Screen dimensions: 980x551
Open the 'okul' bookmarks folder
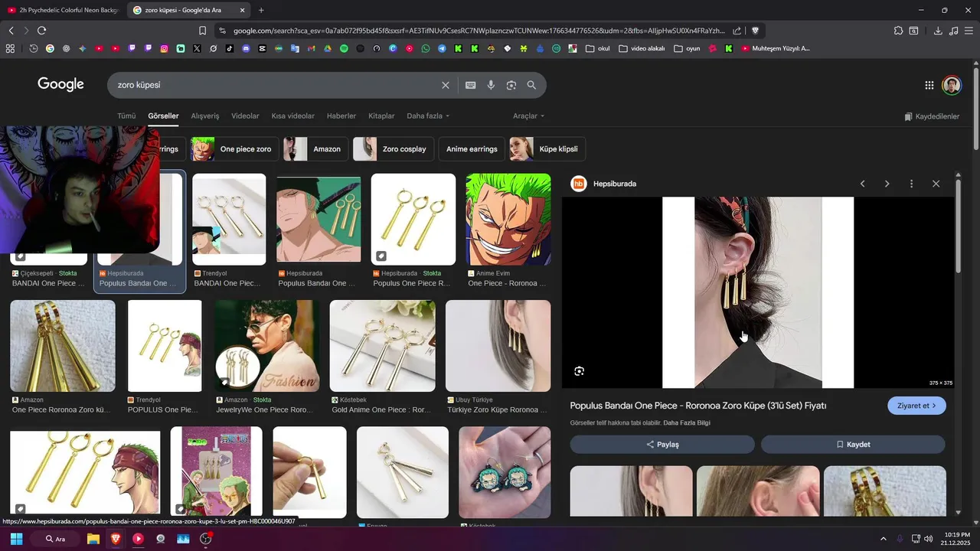(x=597, y=48)
